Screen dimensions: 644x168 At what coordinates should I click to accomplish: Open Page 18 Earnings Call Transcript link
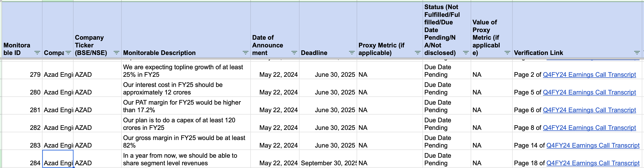(x=593, y=163)
